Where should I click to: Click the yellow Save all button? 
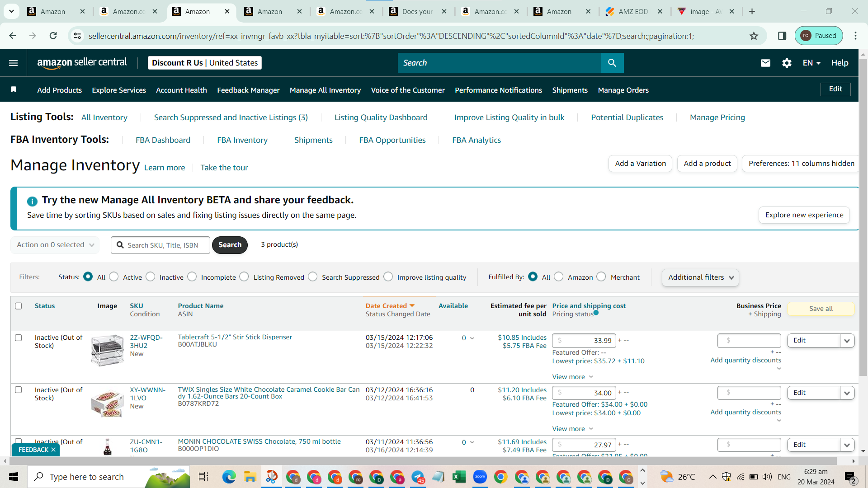coord(821,309)
